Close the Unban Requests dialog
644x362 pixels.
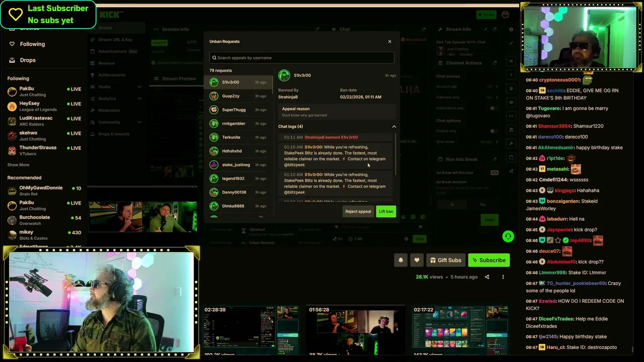point(389,42)
